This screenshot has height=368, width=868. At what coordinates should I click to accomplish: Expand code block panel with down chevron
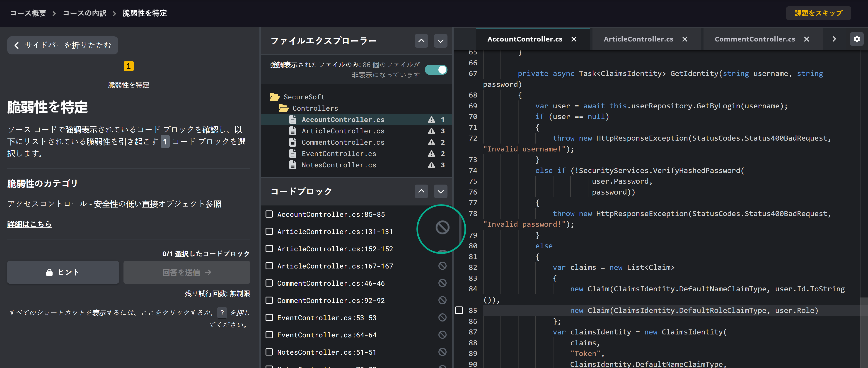click(440, 192)
